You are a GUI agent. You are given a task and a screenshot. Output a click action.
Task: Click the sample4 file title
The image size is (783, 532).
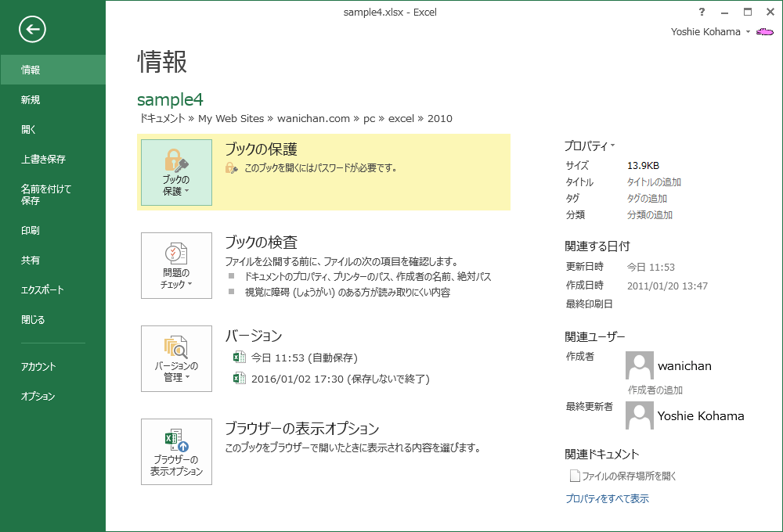(170, 100)
